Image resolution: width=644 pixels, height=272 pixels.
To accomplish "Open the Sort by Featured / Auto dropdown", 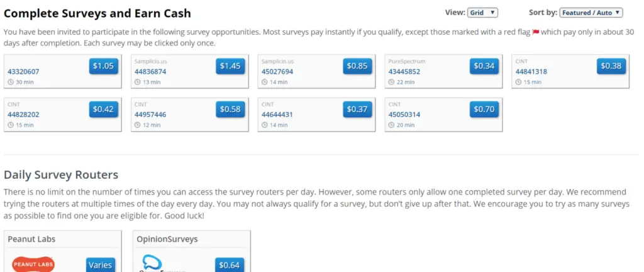I will point(591,13).
